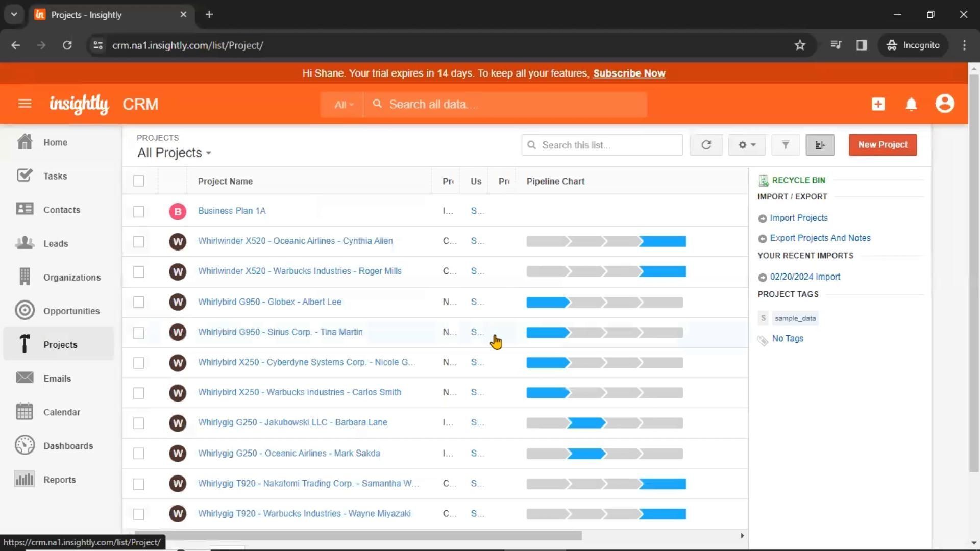
Task: Expand the All Projects view dropdown
Action: [x=174, y=153]
